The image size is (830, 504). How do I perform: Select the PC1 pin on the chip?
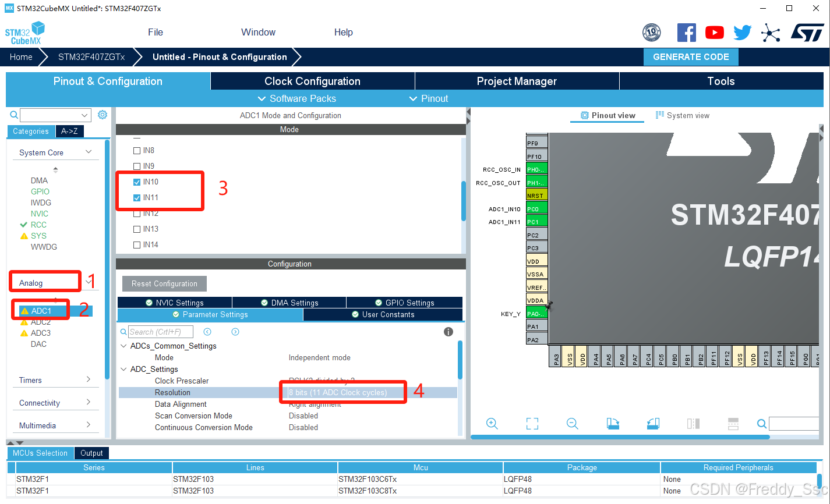[x=536, y=222]
